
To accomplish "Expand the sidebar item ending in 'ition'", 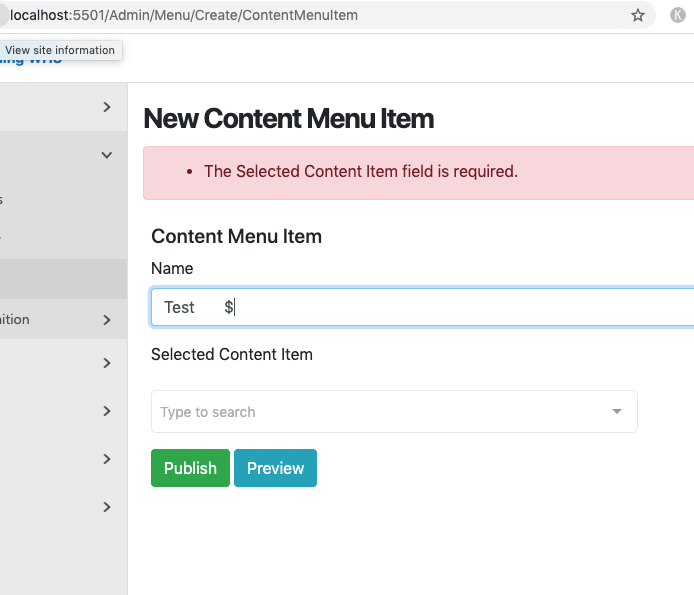I will [107, 320].
